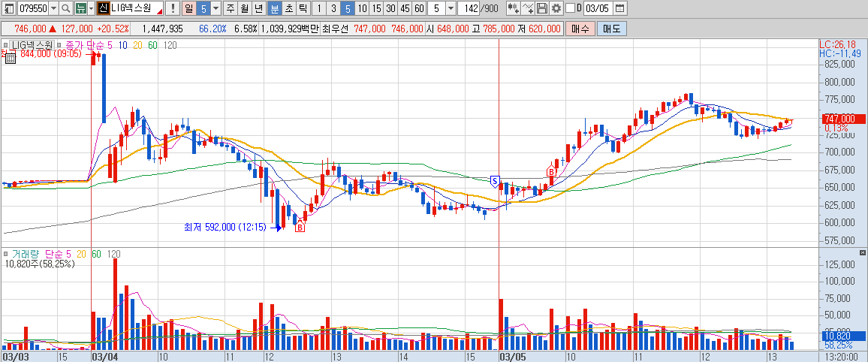
Task: Select the 월 monthly period
Action: 245,8
